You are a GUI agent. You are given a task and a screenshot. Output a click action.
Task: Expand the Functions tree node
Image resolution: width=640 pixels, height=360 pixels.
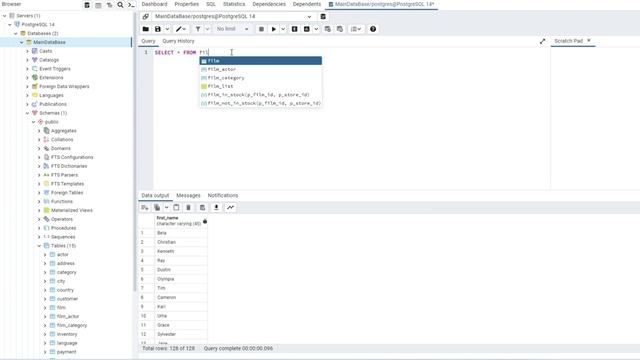[39, 202]
